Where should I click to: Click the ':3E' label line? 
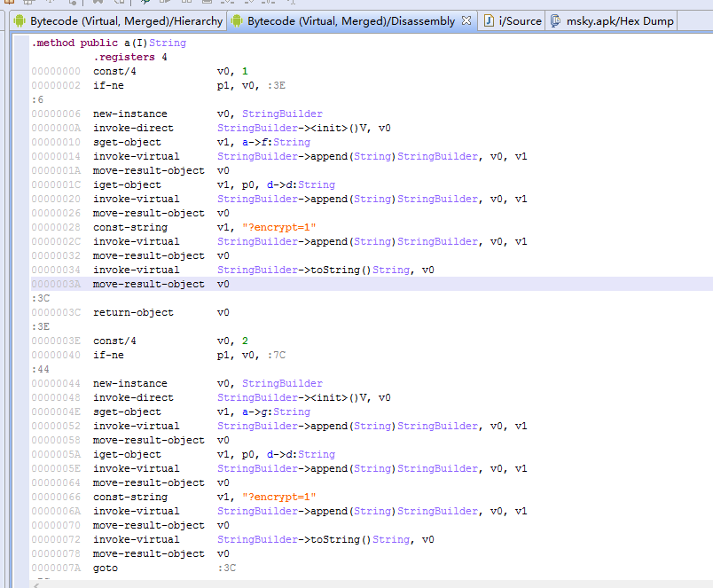coord(41,326)
